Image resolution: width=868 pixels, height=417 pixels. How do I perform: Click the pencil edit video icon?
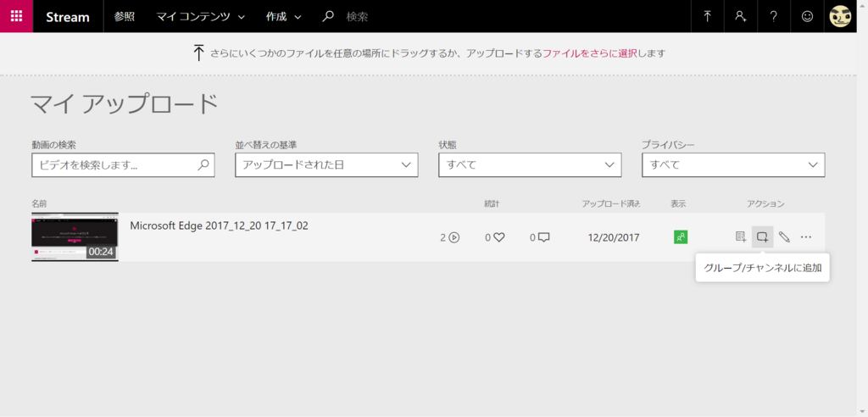[784, 237]
